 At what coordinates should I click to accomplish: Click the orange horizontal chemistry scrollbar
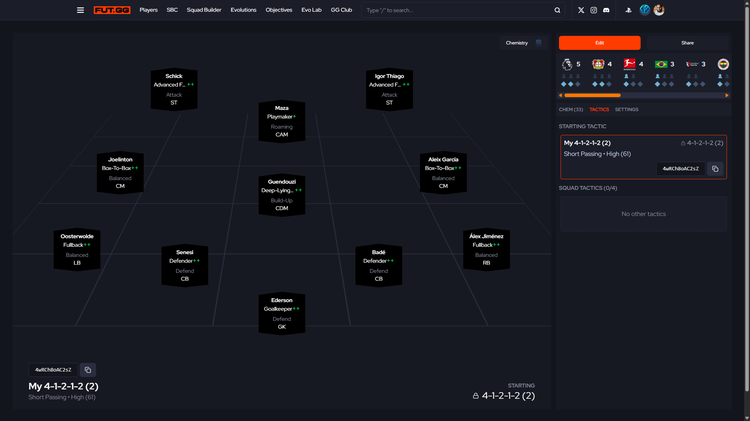tap(590, 96)
